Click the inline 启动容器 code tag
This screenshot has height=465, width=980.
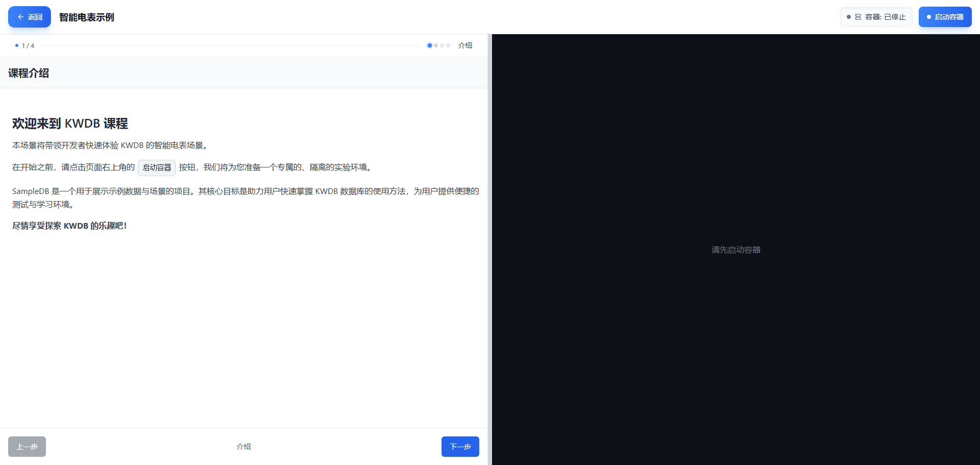[157, 167]
